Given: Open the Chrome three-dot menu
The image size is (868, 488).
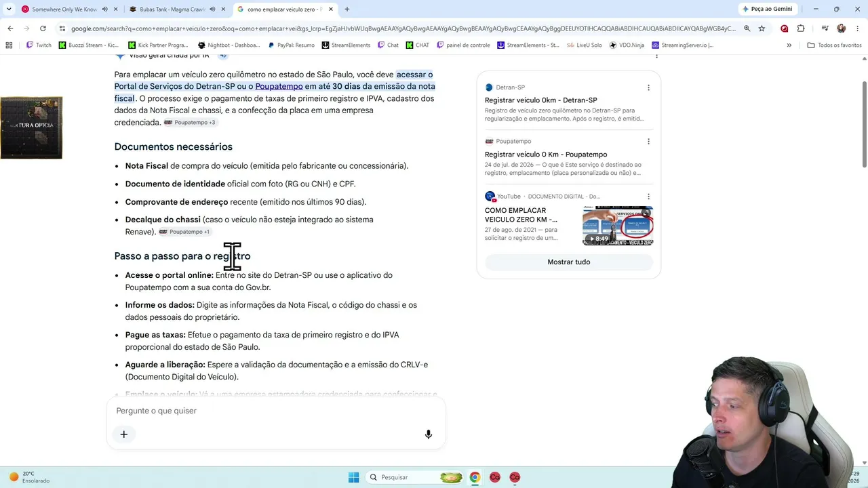Looking at the screenshot, I should coord(858,28).
